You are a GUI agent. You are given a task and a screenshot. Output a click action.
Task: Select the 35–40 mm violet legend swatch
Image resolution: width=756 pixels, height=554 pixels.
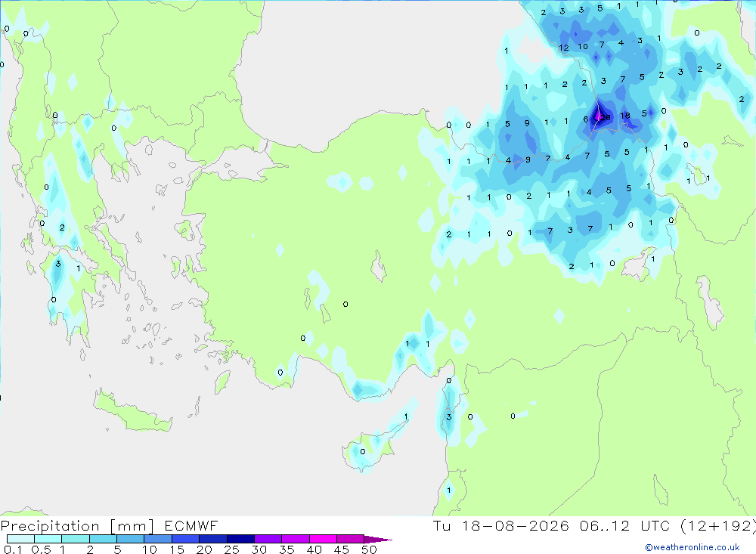pyautogui.click(x=296, y=539)
